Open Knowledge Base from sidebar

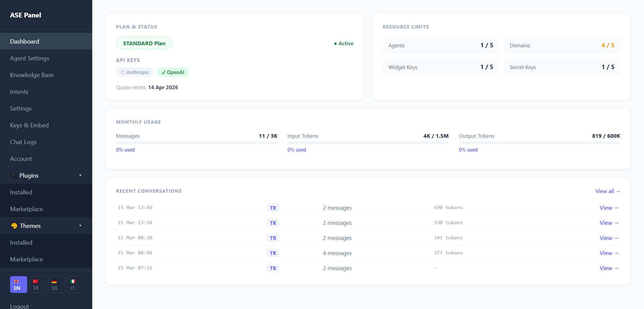click(32, 75)
